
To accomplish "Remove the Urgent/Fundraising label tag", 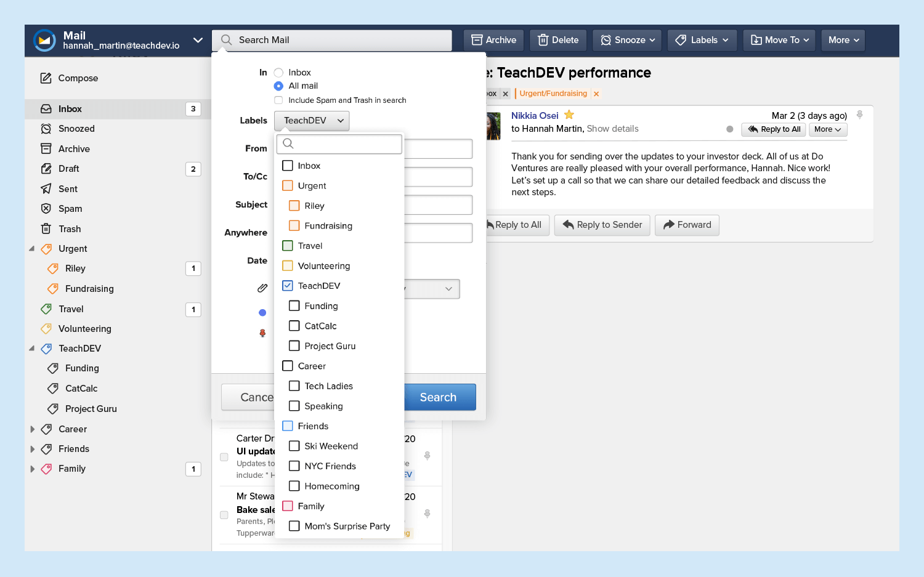I will (596, 94).
